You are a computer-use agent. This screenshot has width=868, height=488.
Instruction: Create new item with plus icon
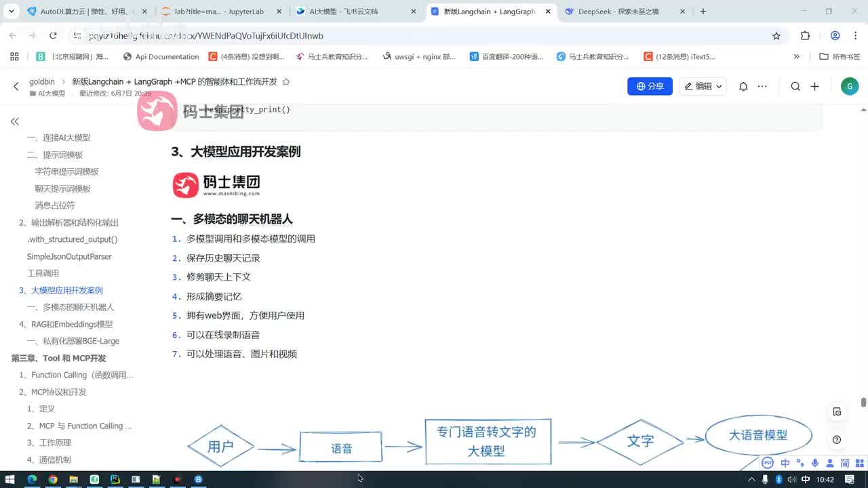[815, 86]
